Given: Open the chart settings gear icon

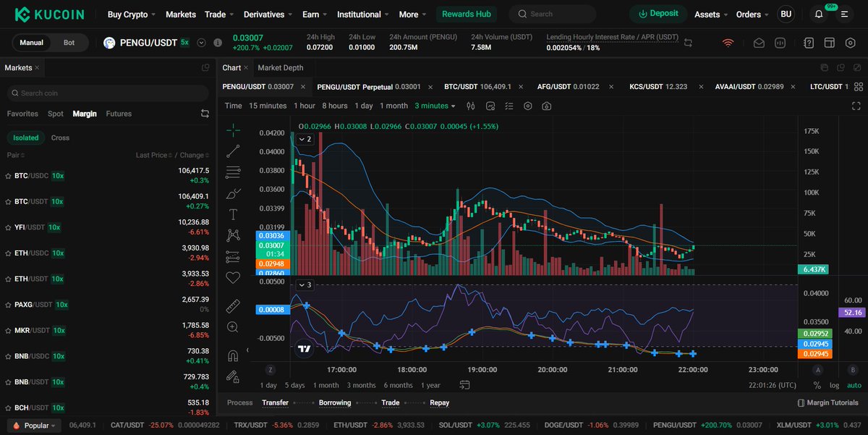Looking at the screenshot, I should click(x=527, y=106).
